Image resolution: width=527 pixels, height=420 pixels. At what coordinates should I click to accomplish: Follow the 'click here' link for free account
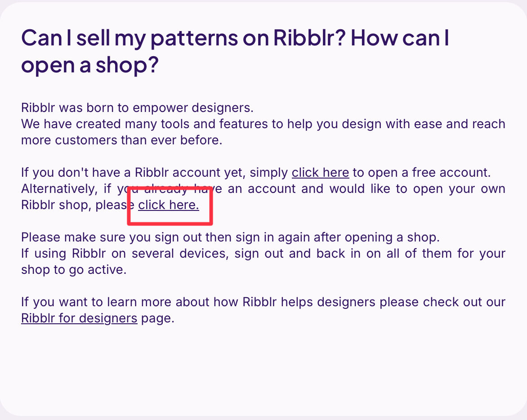tap(320, 172)
